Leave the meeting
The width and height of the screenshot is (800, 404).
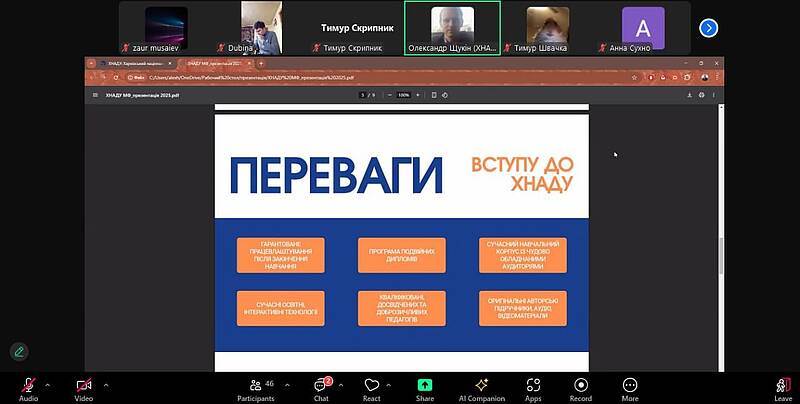coord(783,390)
